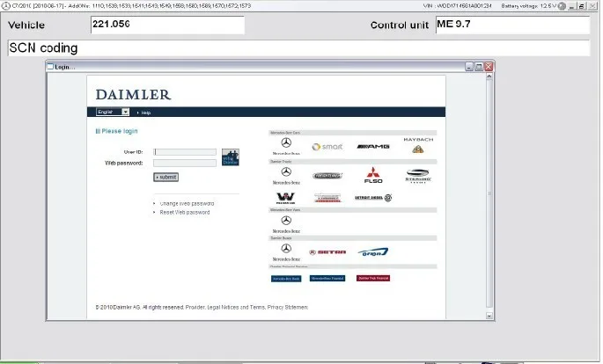Click the smart brand logo
The image size is (603, 364).
327,147
